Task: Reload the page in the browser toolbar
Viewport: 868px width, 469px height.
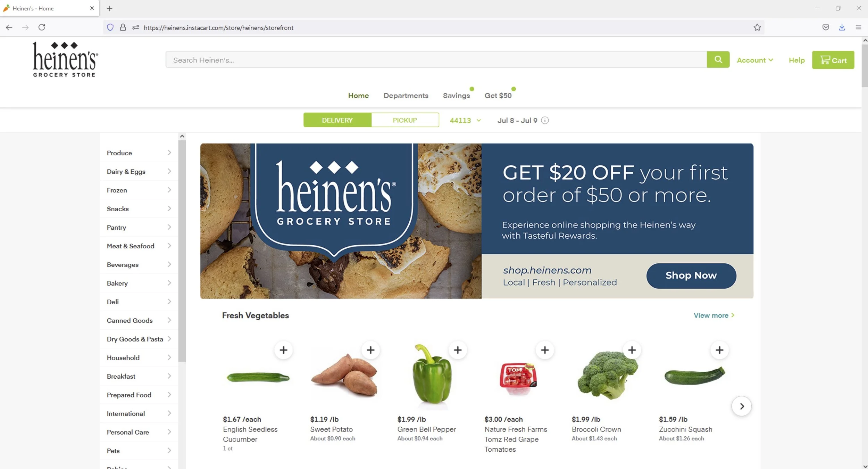Action: point(42,27)
